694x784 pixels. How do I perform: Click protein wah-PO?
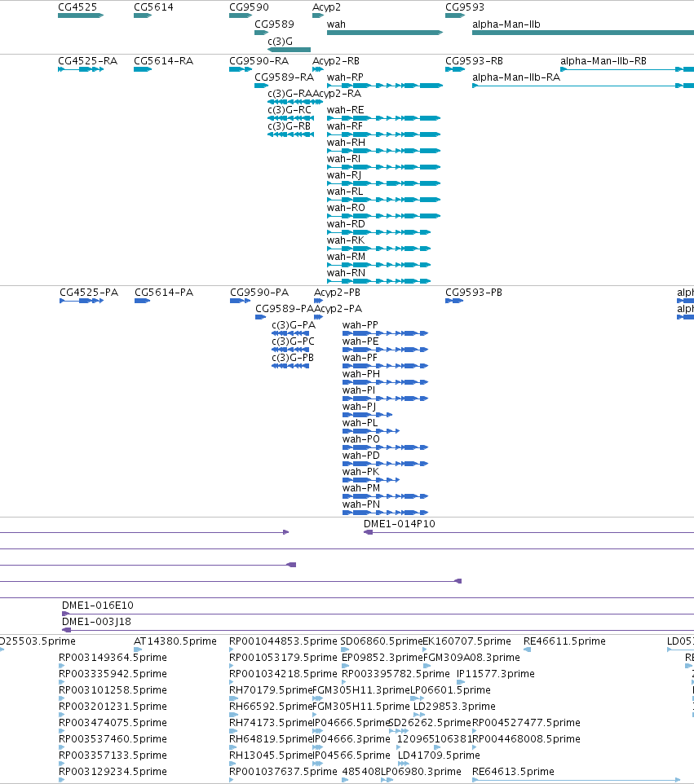click(x=361, y=439)
